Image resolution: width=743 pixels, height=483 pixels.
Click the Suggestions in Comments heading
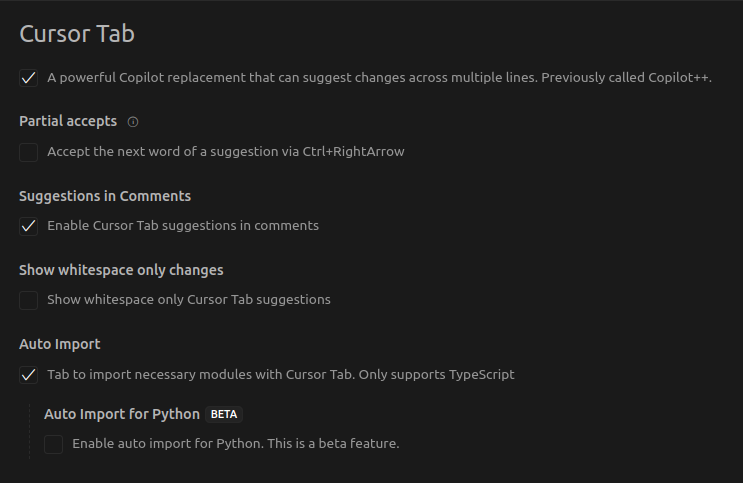pyautogui.click(x=105, y=196)
